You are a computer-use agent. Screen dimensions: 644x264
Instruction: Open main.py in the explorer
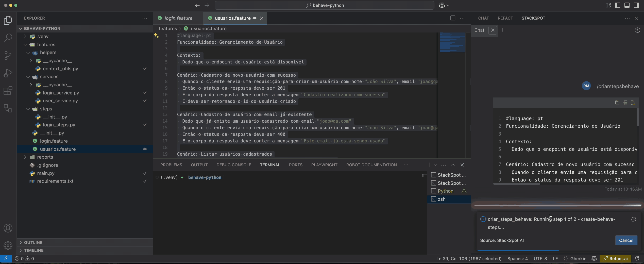point(85,173)
